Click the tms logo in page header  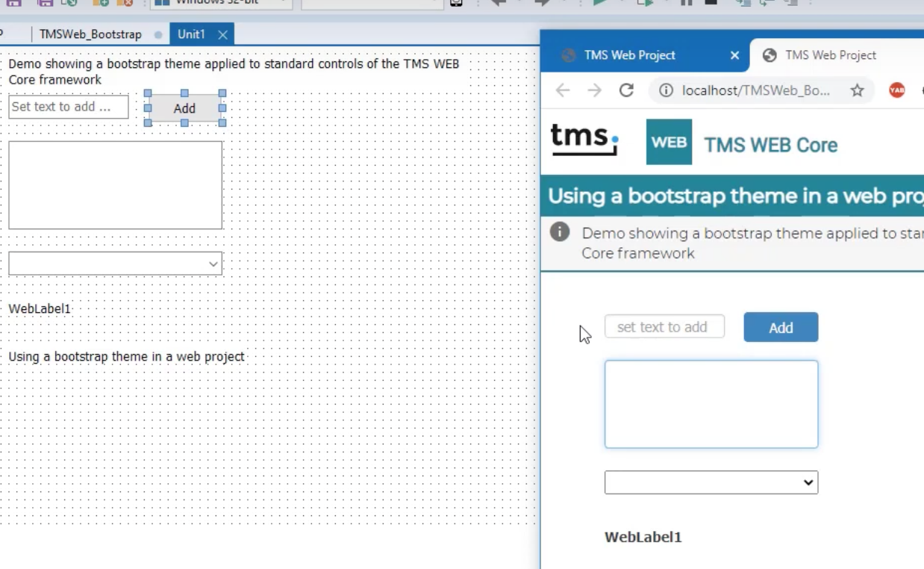tap(584, 140)
